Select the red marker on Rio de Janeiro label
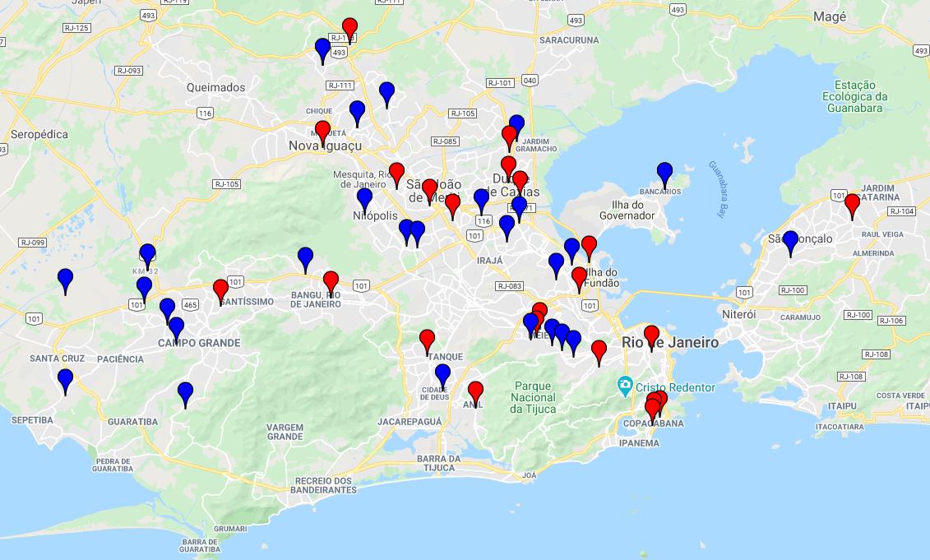This screenshot has height=560, width=930. click(x=651, y=337)
